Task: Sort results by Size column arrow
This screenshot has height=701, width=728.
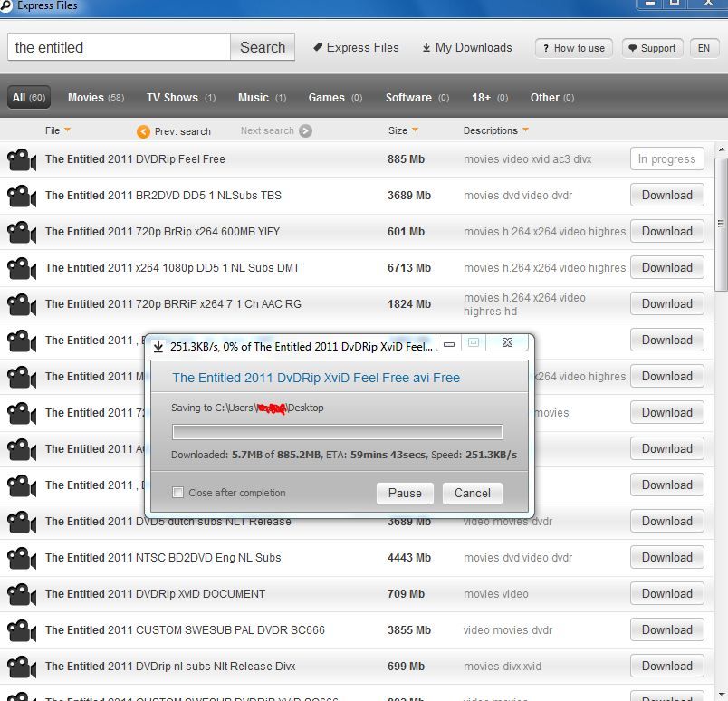Action: [415, 130]
